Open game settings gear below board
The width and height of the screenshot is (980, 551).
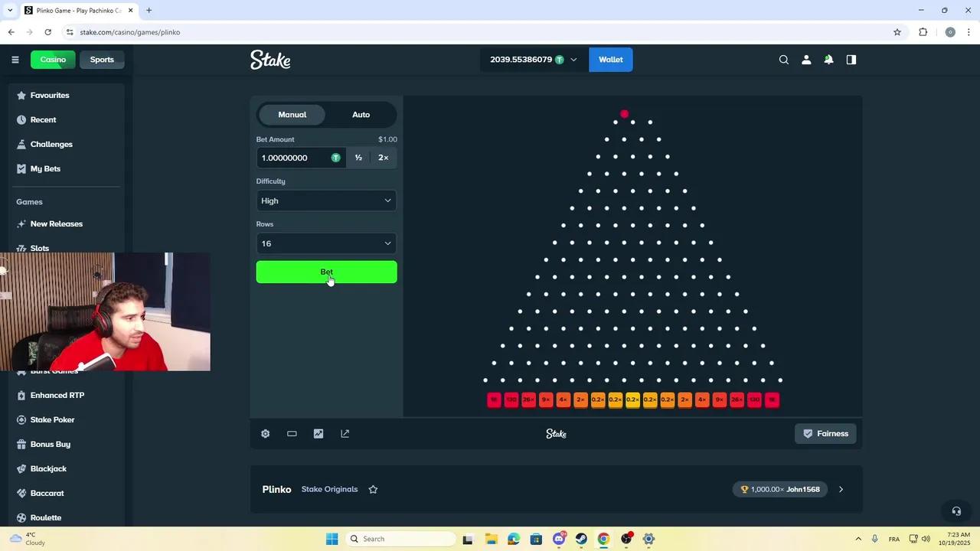(x=265, y=434)
